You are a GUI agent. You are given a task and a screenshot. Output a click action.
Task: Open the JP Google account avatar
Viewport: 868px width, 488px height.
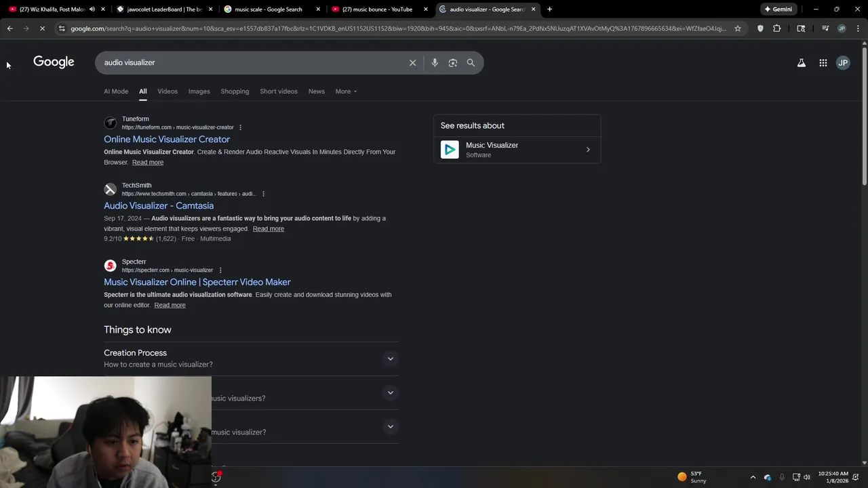[843, 62]
